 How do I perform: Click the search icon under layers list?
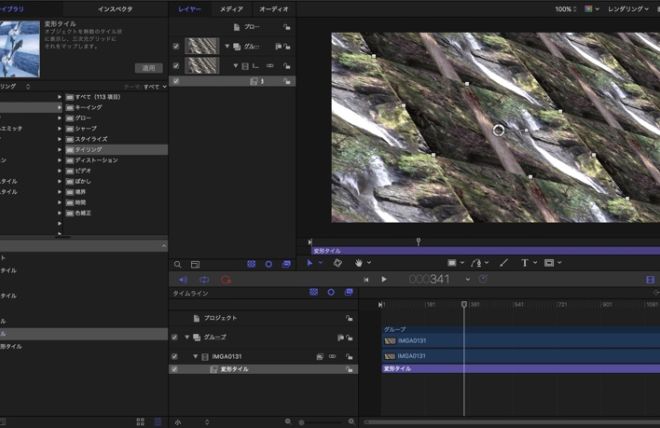[x=178, y=264]
